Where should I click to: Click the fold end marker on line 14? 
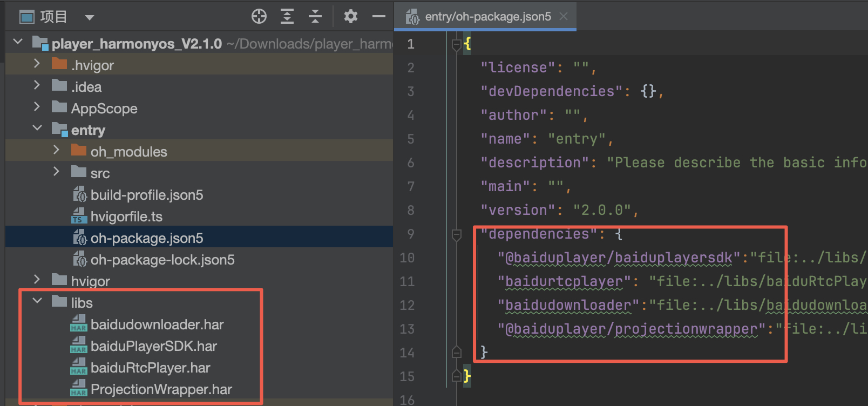[456, 352]
